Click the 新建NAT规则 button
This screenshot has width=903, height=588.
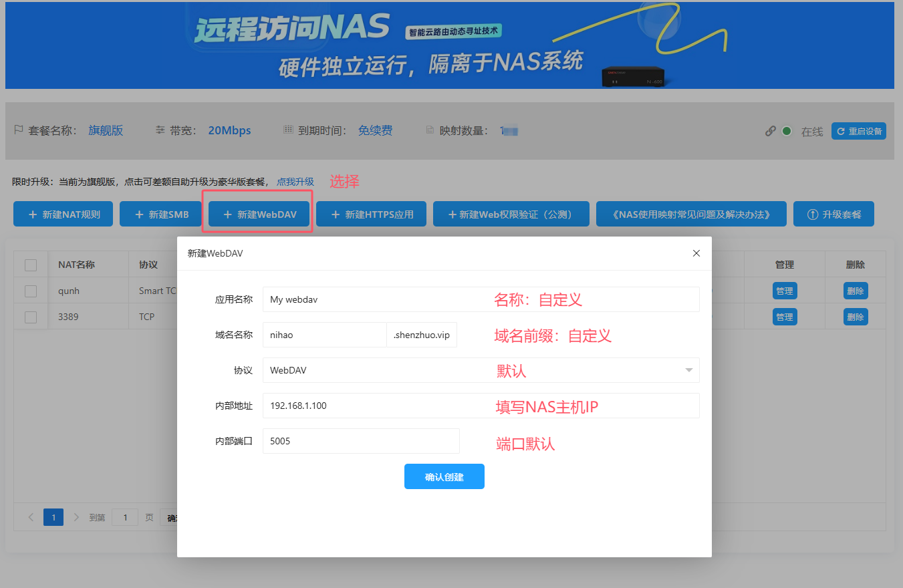click(x=63, y=214)
